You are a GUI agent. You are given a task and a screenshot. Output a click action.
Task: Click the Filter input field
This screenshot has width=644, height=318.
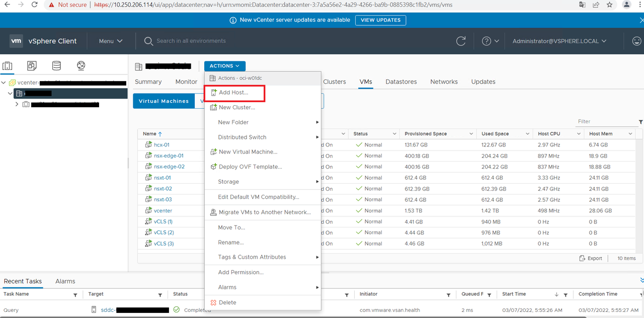[x=606, y=121]
